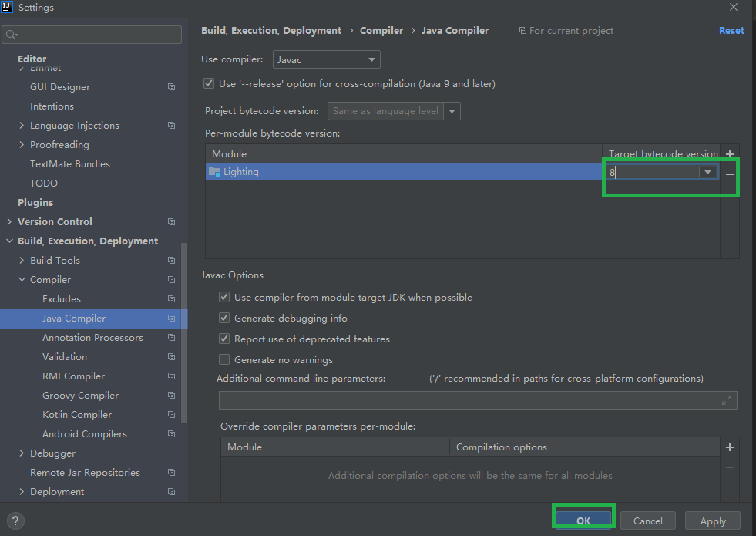Focus the settings search field
This screenshot has width=756, height=536.
[x=92, y=35]
